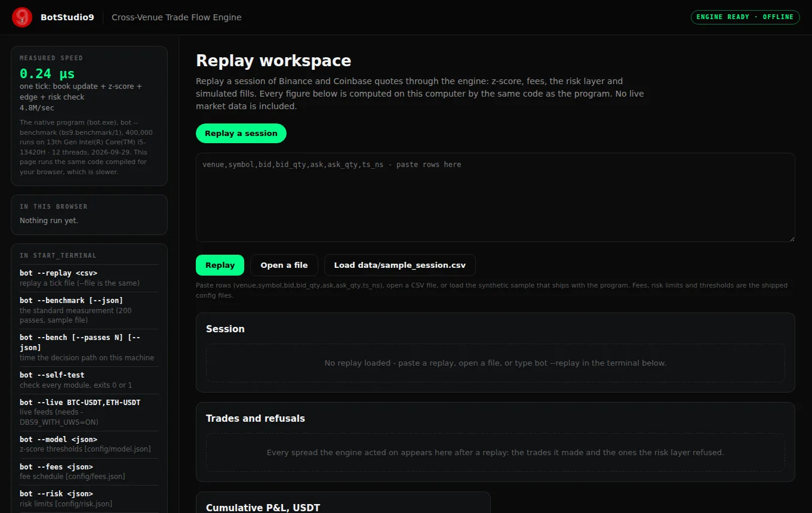Select the bot --self-test command

[52, 375]
